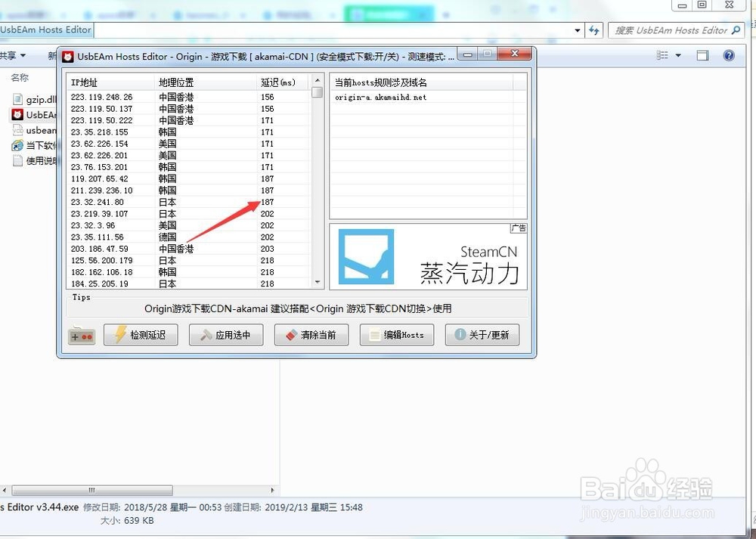Click the gamepad icon button
The image size is (756, 539).
click(x=82, y=336)
